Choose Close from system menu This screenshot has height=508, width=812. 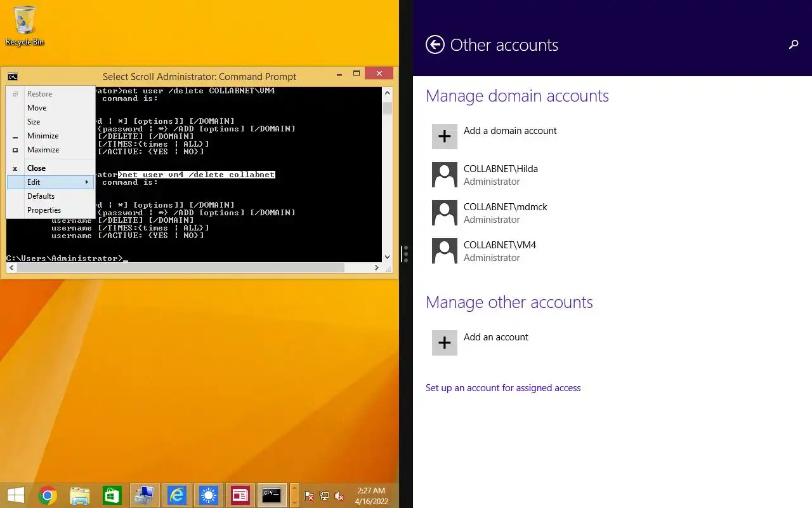coord(51,168)
